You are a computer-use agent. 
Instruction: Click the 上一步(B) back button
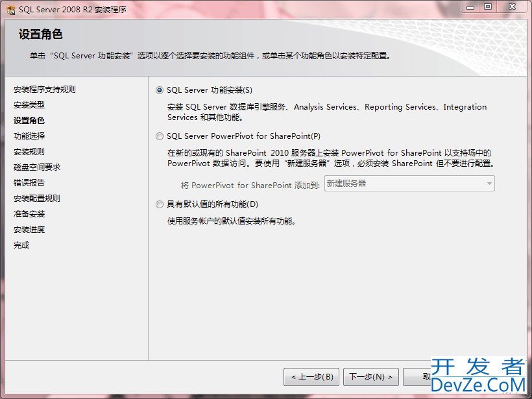point(311,377)
